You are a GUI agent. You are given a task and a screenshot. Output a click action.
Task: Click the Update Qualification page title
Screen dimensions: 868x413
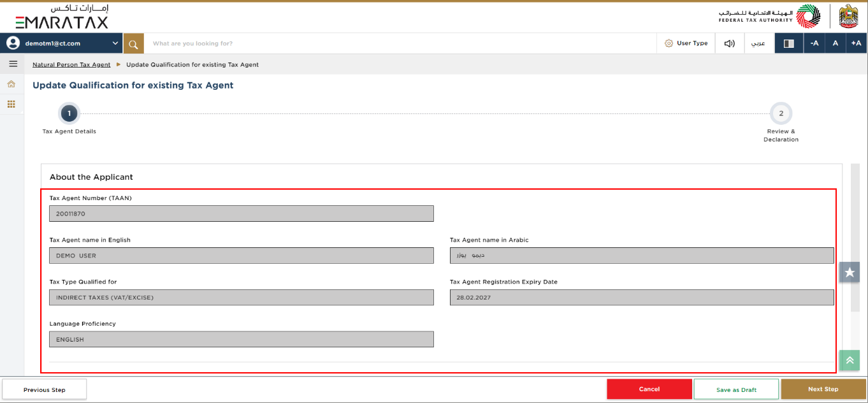[x=133, y=85]
